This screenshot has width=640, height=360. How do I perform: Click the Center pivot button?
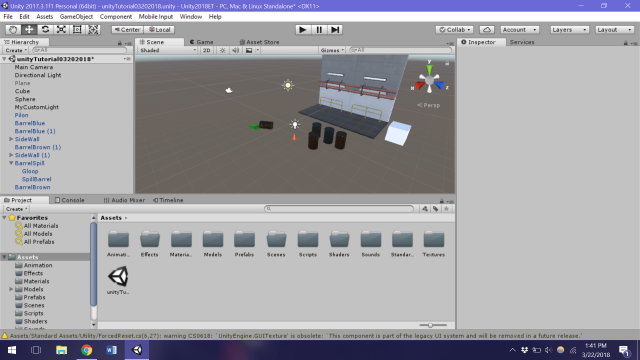coord(127,30)
